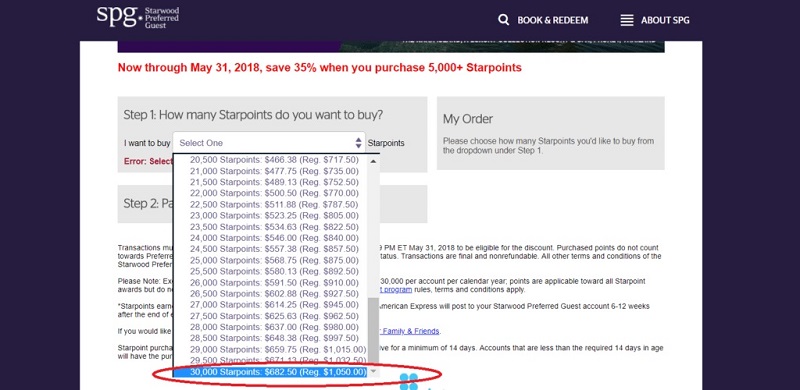Pick 26,500 Starpoints option at $602.88
The image size is (800, 390).
click(270, 294)
